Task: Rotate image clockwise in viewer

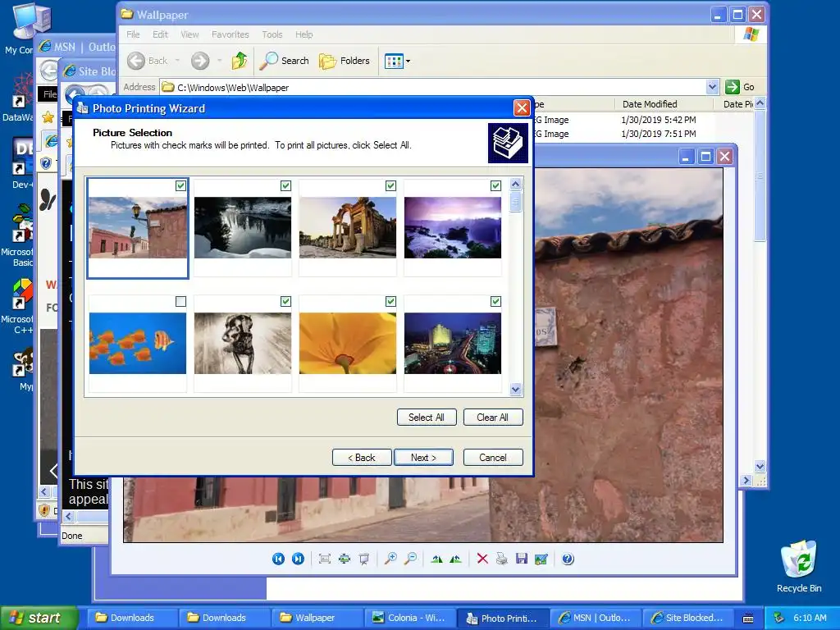Action: [436, 559]
